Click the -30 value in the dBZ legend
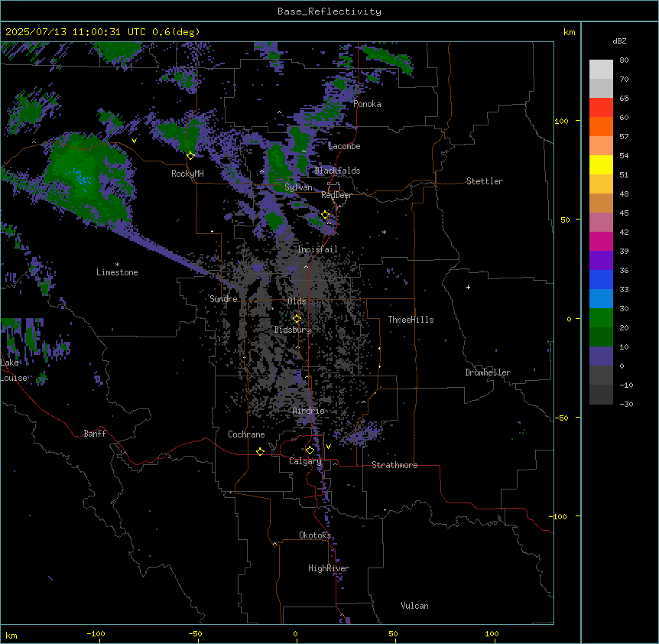Image resolution: width=659 pixels, height=644 pixels. click(x=626, y=404)
